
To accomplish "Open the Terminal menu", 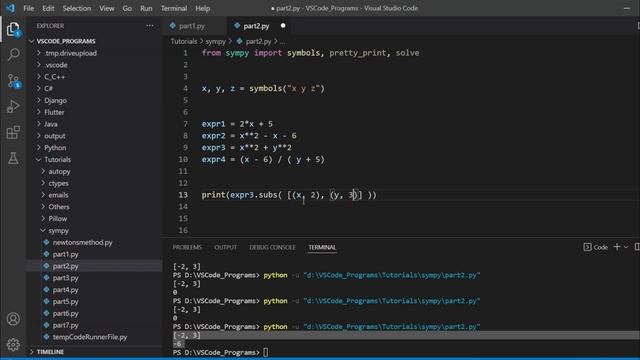I will [x=174, y=8].
